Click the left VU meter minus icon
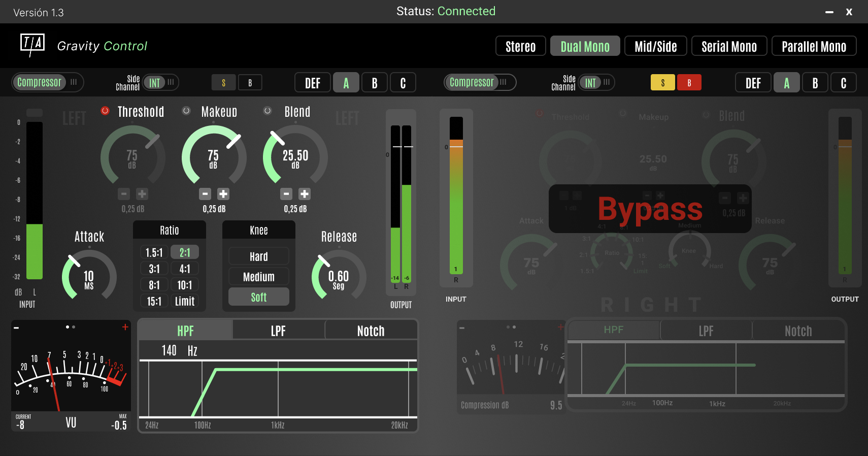Screen dimensions: 868x456 click(x=16, y=328)
